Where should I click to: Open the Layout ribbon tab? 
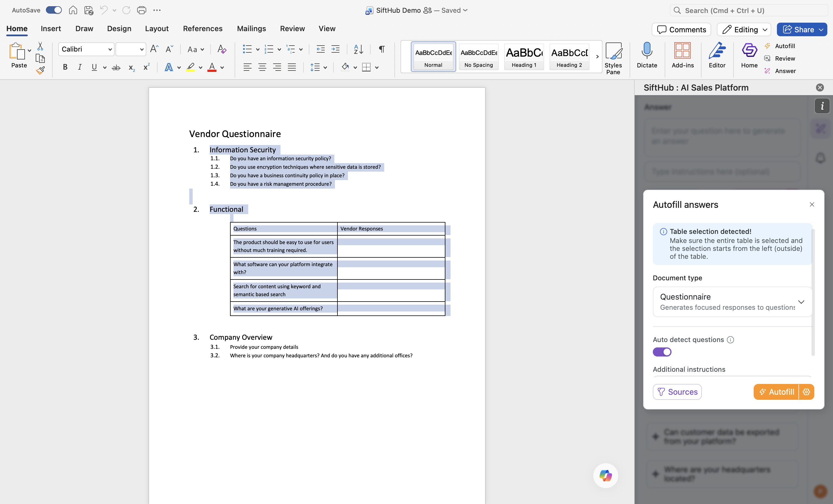coord(156,29)
